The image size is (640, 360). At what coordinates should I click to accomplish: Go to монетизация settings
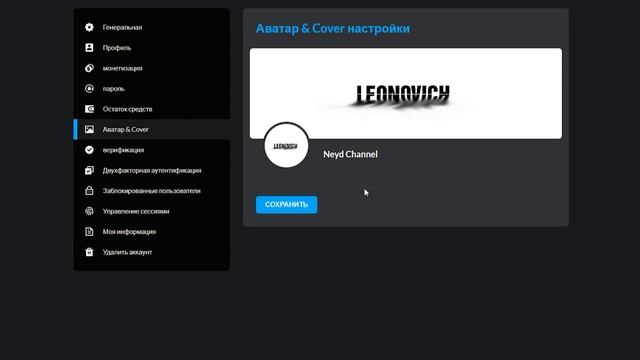point(151,68)
